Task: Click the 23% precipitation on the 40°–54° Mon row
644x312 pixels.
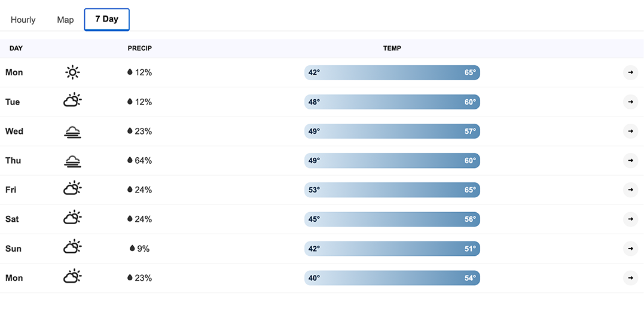Action: [x=144, y=279]
